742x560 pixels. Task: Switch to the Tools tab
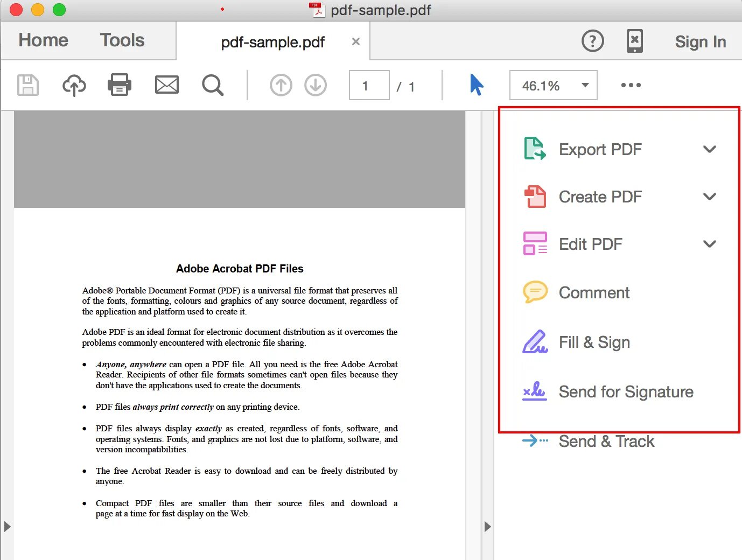point(122,40)
